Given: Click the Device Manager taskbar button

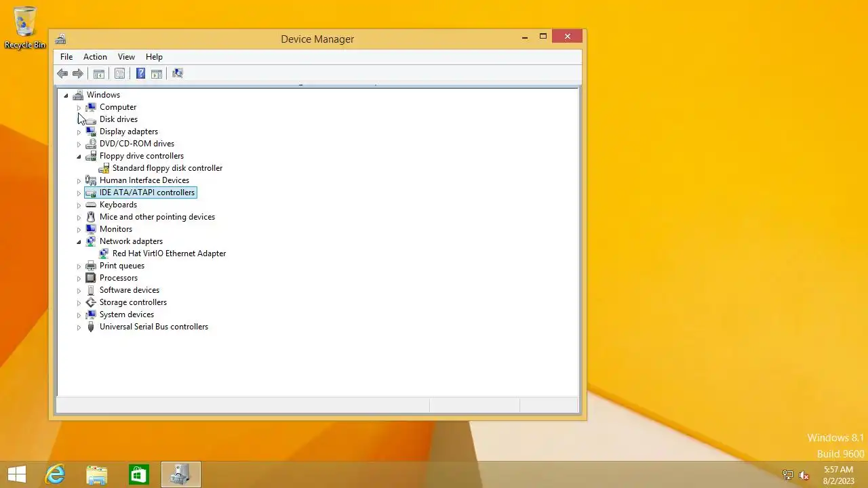Looking at the screenshot, I should coord(180,474).
